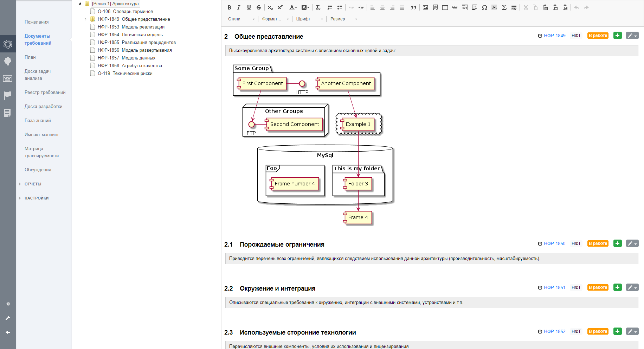The width and height of the screenshot is (644, 349).
Task: Insert a content template
Action: 475,7
